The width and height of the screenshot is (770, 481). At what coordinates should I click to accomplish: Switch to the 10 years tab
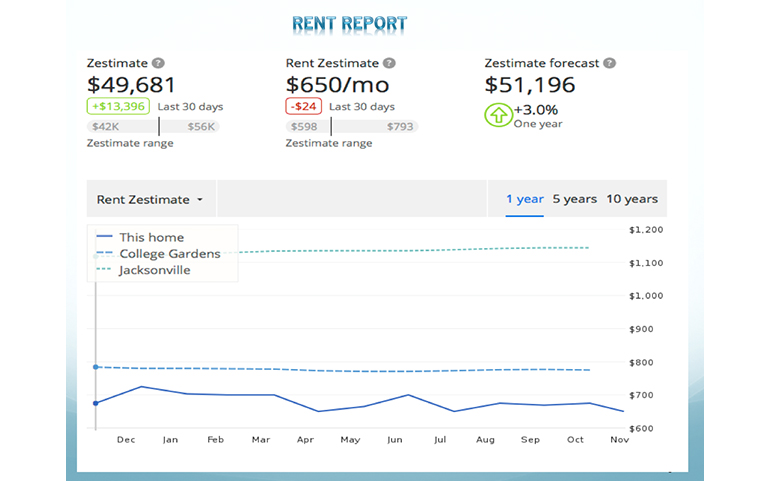pyautogui.click(x=632, y=199)
